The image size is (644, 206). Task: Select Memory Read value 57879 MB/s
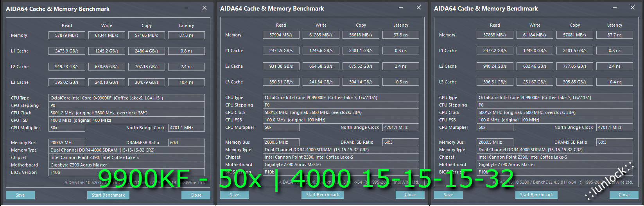click(67, 35)
